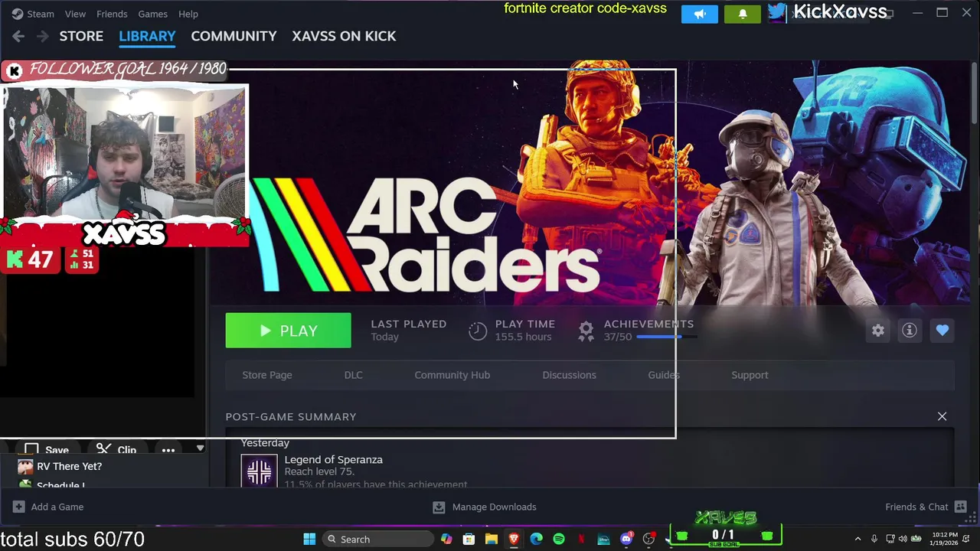This screenshot has width=980, height=551.
Task: Click the taskbar Search box
Action: click(x=378, y=539)
